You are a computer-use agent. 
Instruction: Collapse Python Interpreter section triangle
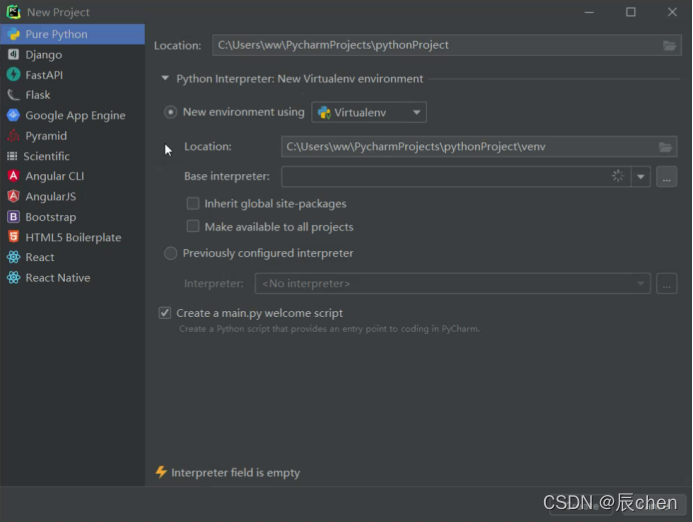[165, 78]
